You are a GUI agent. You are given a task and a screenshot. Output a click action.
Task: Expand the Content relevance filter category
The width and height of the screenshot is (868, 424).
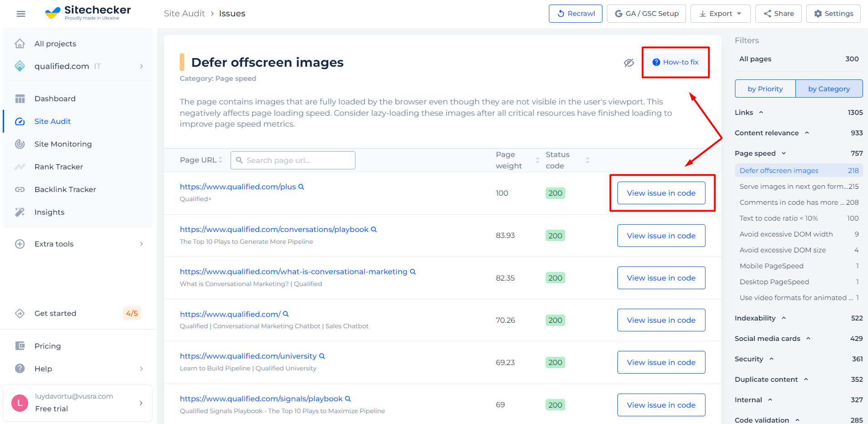[807, 133]
